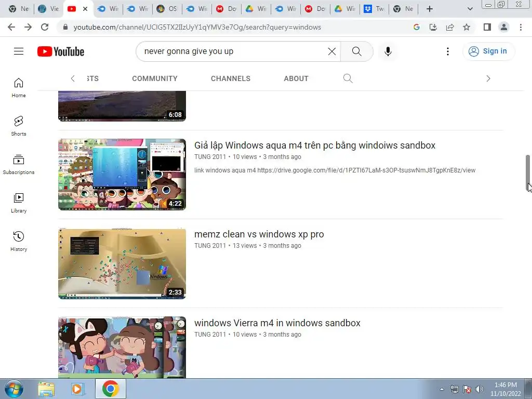Open YouTube settings three-dot menu
This screenshot has width=532, height=399.
tap(447, 51)
